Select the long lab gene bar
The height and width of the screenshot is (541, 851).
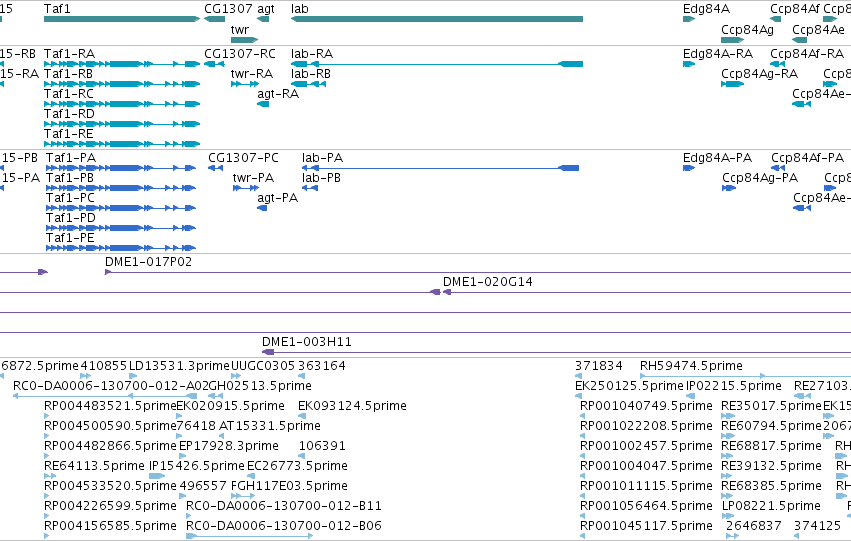pos(437,19)
